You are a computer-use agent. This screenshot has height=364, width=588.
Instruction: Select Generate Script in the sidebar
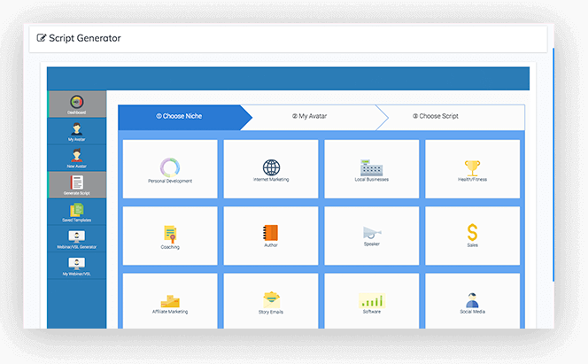(76, 186)
